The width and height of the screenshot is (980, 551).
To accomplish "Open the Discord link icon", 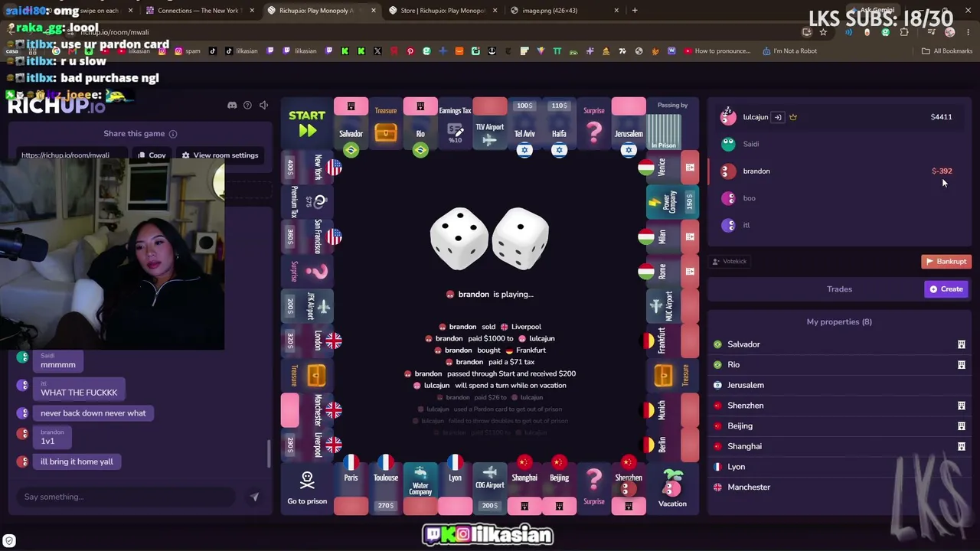I will click(x=232, y=105).
